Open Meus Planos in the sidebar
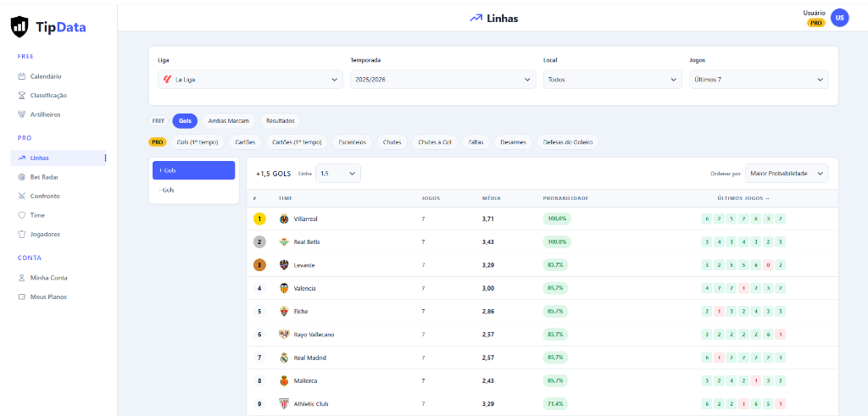Screen dimensions: 868x416 click(x=58, y=297)
